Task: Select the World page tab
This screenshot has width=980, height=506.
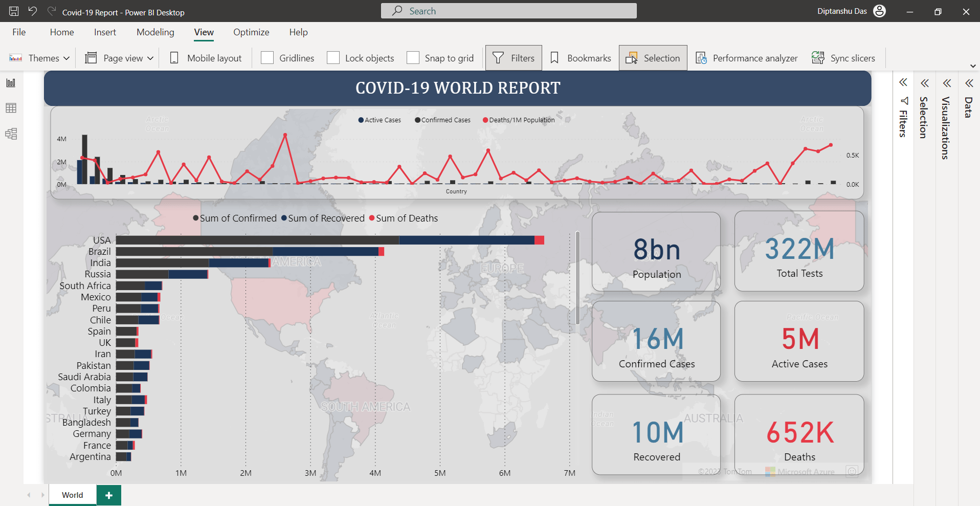Action: [73, 495]
